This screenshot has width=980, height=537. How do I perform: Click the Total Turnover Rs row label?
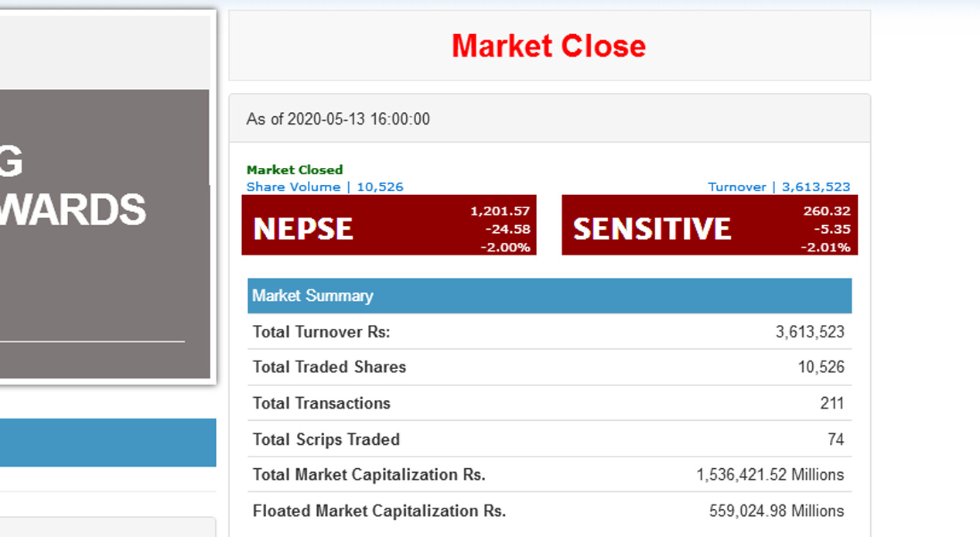322,332
